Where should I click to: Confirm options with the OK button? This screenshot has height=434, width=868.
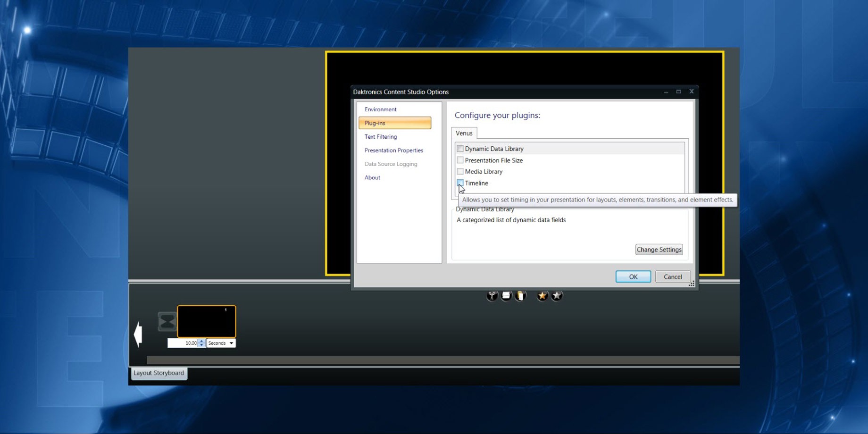click(x=633, y=277)
